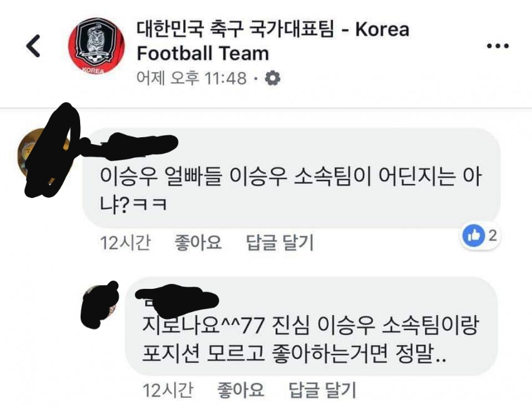View the like count number 2
The height and width of the screenshot is (406, 532).
493,235
